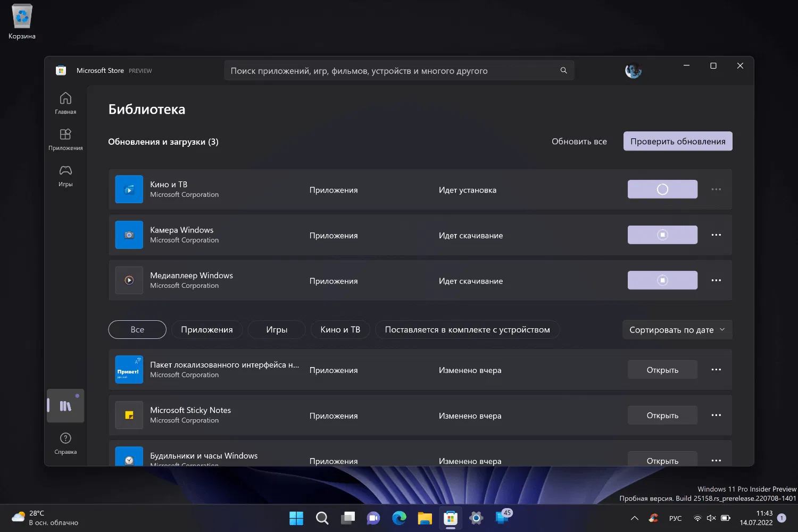Open Help (Справка) in the sidebar
This screenshot has width=798, height=532.
pos(65,443)
